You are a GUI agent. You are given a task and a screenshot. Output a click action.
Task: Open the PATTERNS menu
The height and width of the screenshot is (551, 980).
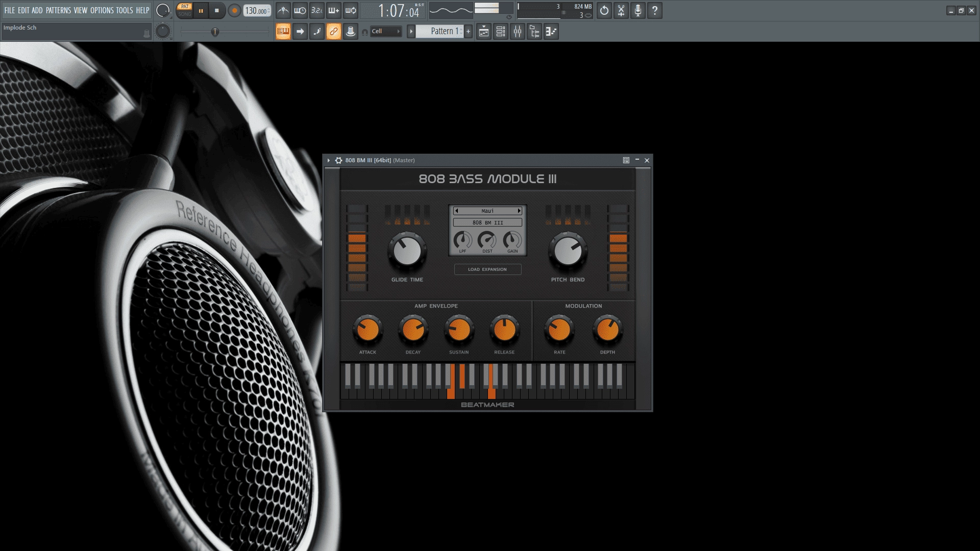58,10
